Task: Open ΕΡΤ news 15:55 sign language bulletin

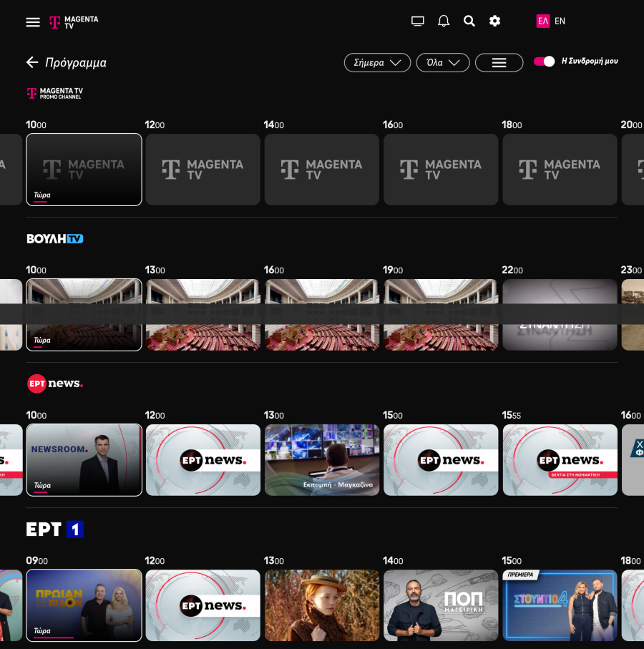Action: [560, 460]
